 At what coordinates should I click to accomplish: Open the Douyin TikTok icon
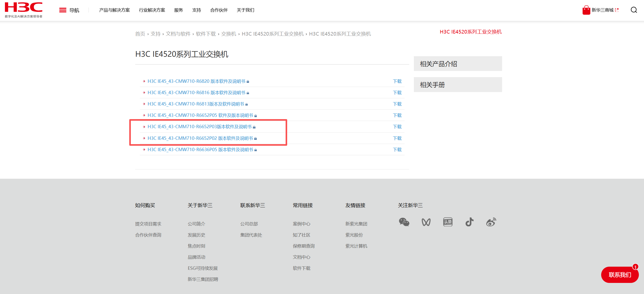(469, 222)
